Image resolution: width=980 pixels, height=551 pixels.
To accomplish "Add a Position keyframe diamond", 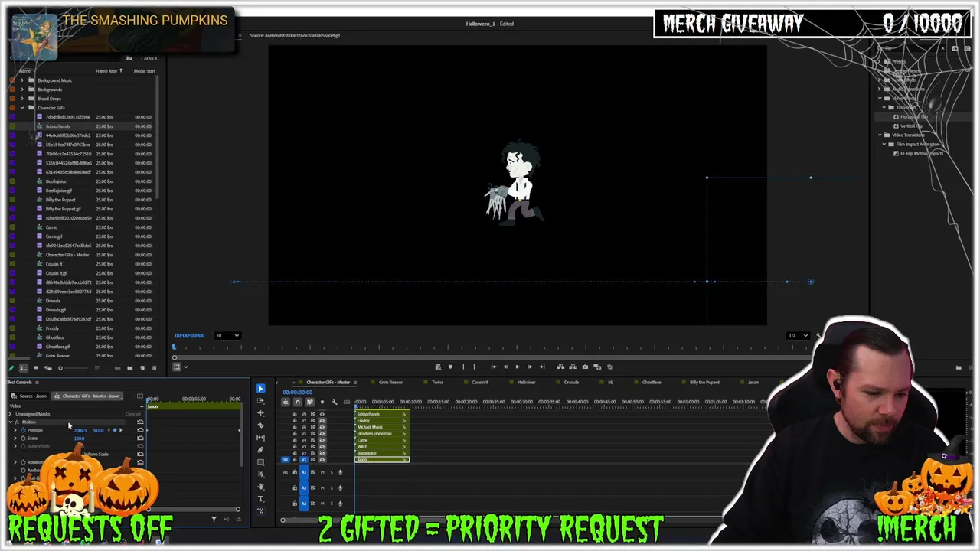I will coord(115,430).
